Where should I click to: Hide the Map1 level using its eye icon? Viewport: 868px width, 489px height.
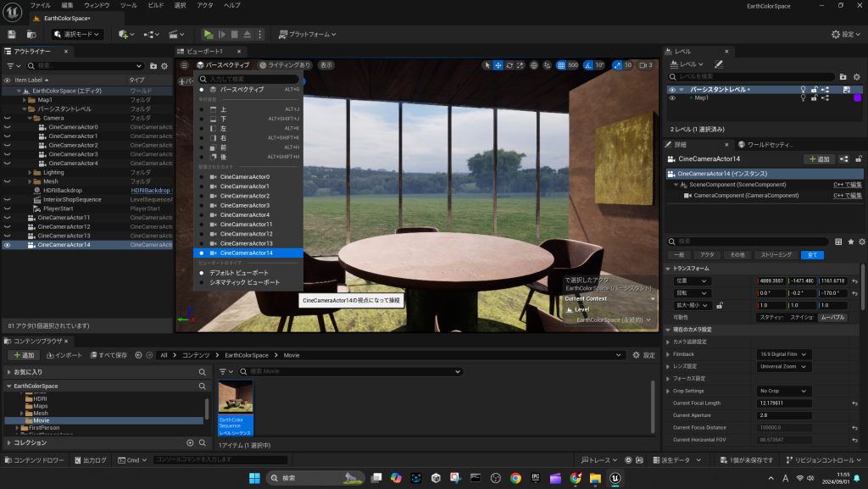tap(672, 97)
